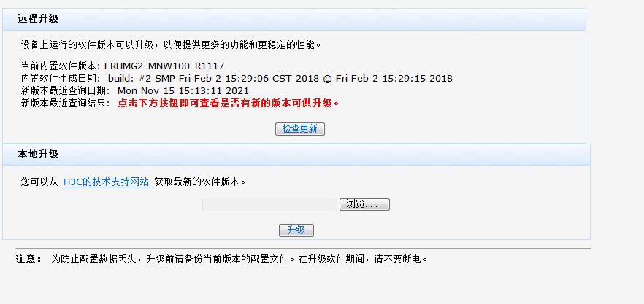Click the 当前内置软件版本 label
This screenshot has width=644, height=304.
click(61, 66)
